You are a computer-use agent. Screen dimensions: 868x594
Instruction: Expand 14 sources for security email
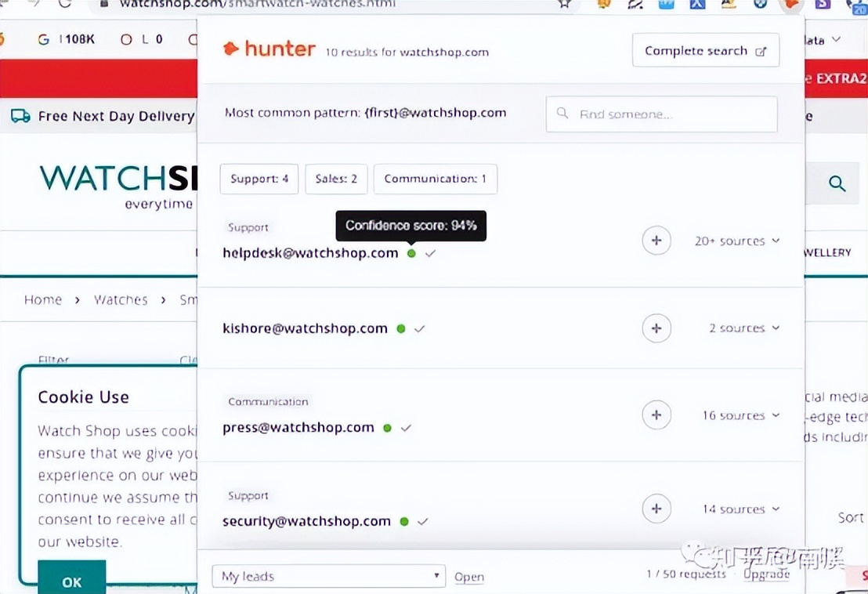(741, 509)
